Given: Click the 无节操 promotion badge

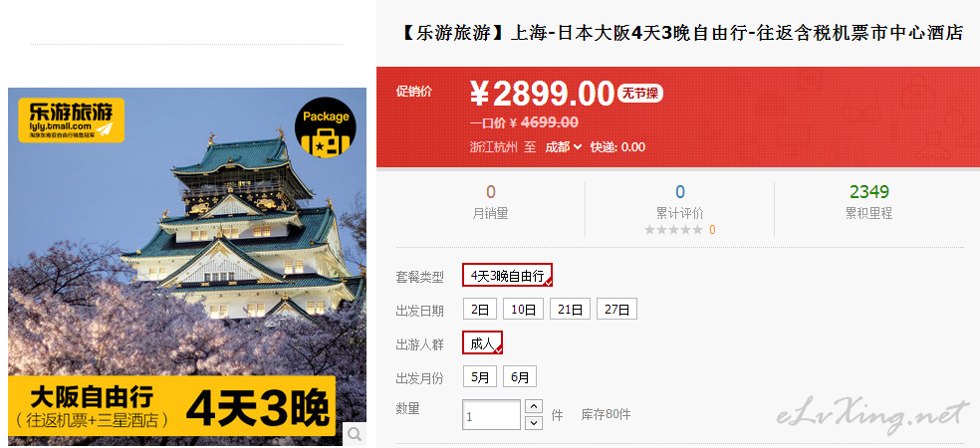Looking at the screenshot, I should coord(640,94).
